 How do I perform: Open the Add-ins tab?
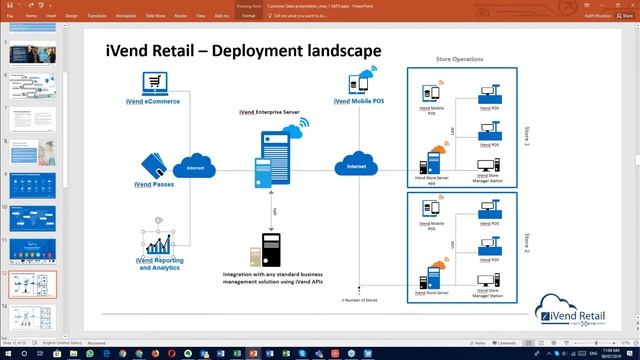[222, 16]
